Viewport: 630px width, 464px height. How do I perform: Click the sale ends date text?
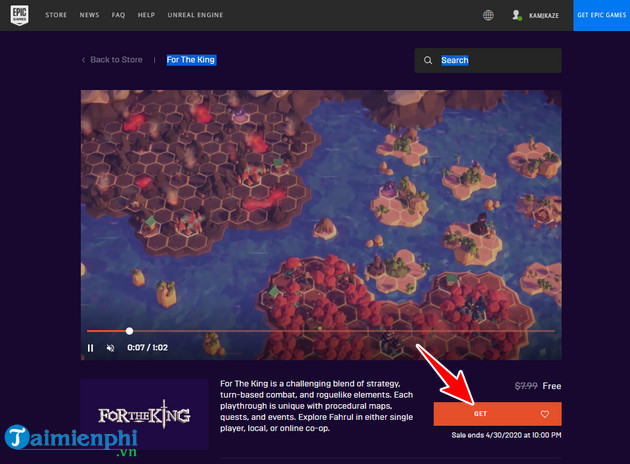[506, 435]
